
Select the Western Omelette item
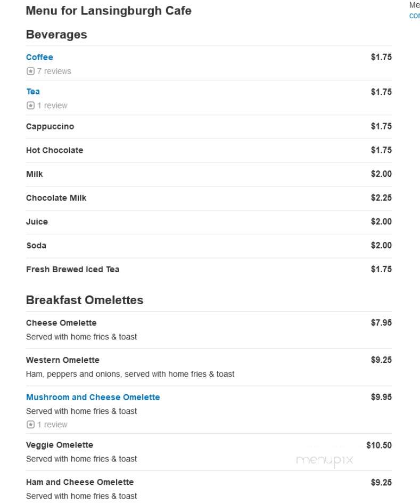point(63,360)
